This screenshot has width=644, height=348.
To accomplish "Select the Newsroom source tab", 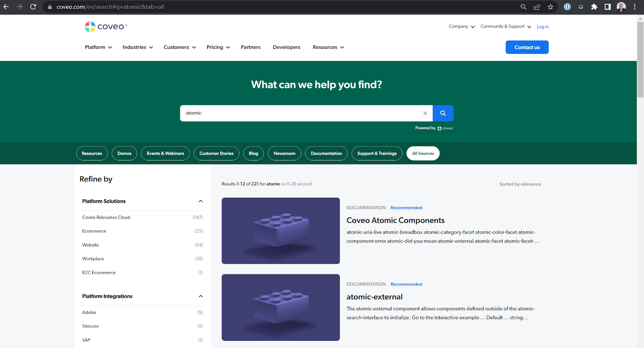I will pyautogui.click(x=284, y=153).
